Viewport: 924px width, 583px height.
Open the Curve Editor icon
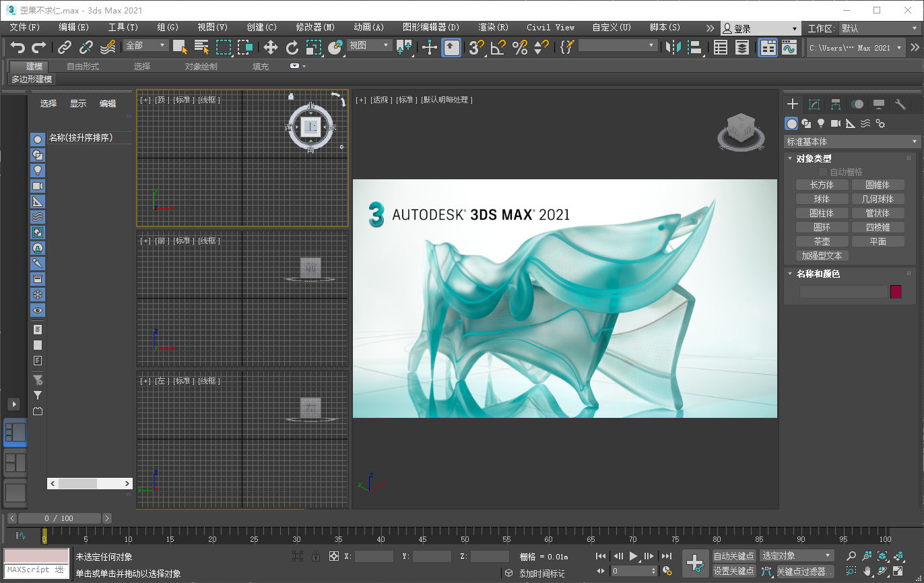pos(789,47)
